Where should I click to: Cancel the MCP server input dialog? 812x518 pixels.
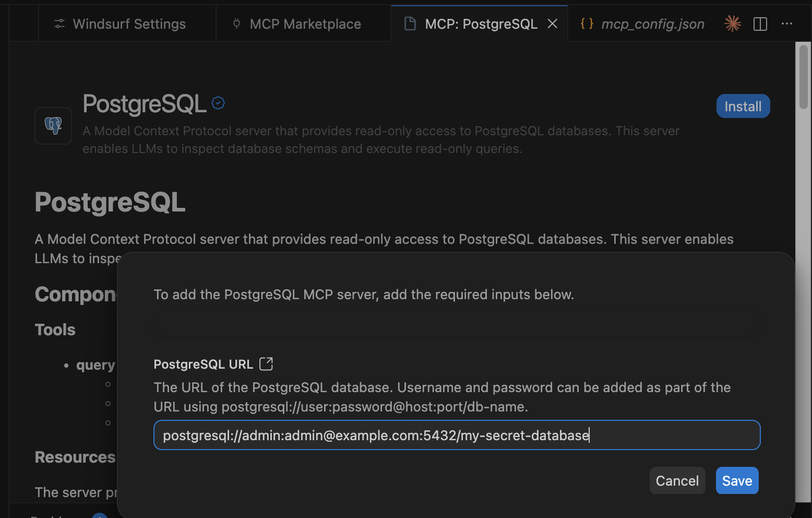pos(677,480)
